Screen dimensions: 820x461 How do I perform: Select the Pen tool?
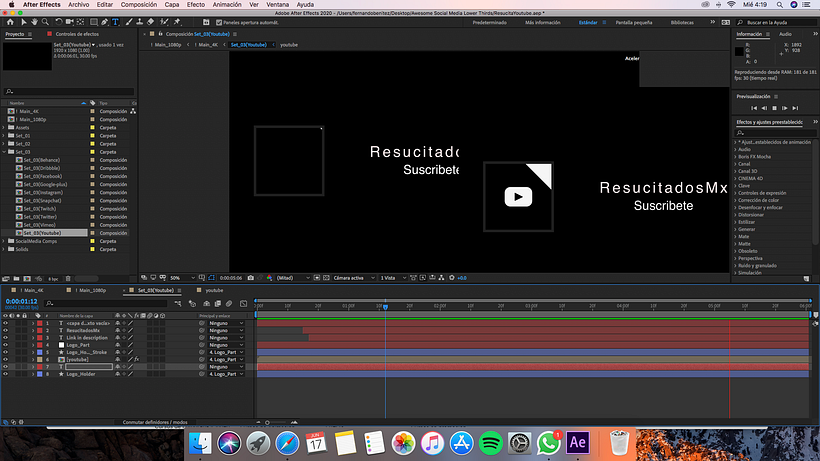(105, 22)
